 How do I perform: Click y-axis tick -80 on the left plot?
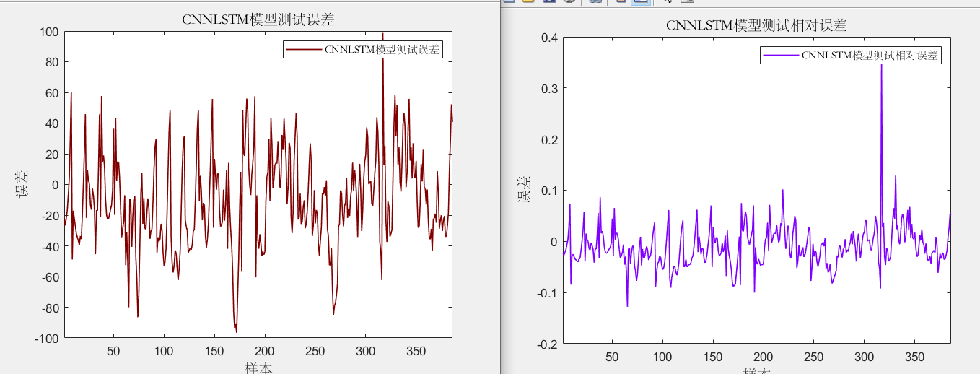pyautogui.click(x=50, y=308)
